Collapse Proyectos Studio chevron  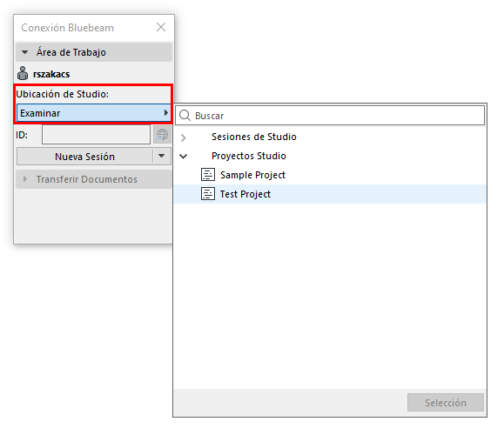click(183, 157)
